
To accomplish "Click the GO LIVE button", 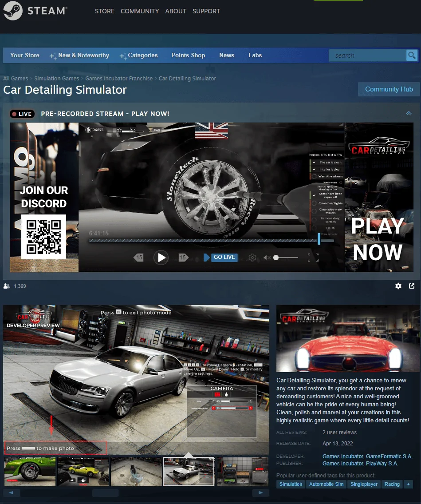I will (x=224, y=257).
